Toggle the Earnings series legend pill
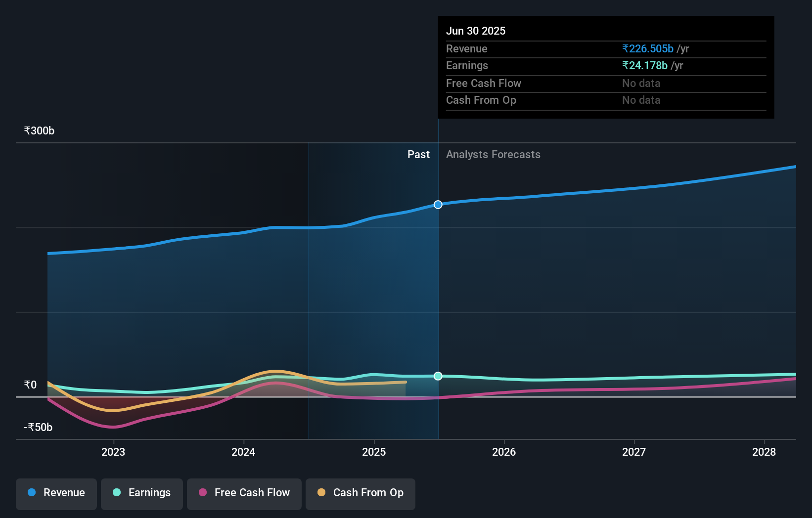The height and width of the screenshot is (518, 812). 142,494
